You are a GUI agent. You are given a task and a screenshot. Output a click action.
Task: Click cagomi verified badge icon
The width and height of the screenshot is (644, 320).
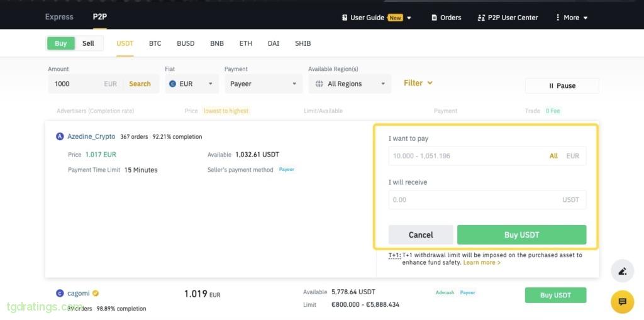point(96,294)
